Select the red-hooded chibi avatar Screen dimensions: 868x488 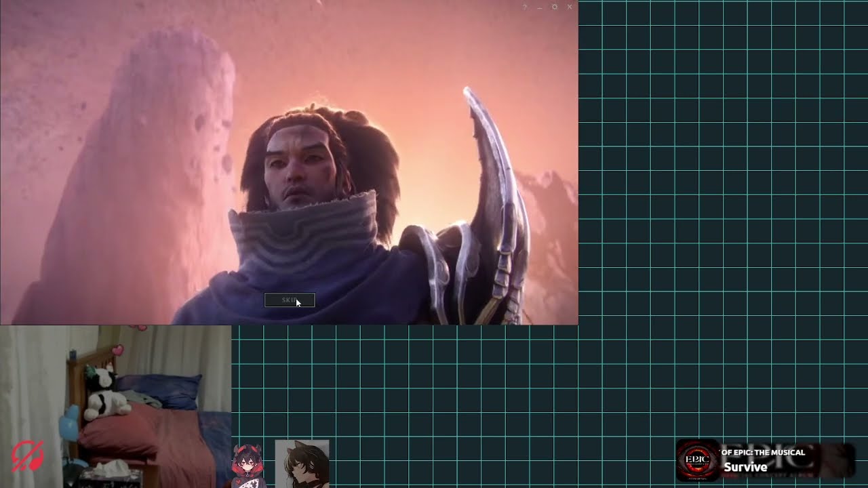(247, 466)
